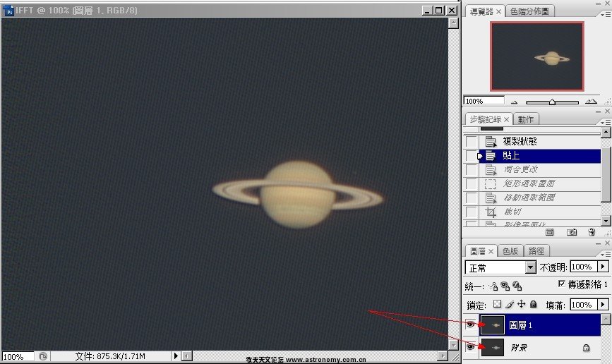Click create new document from state icon

pos(550,232)
